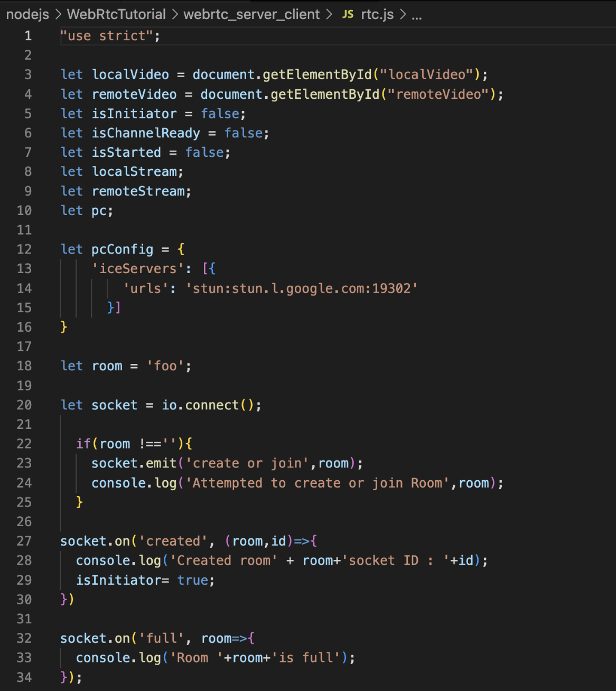Click the if keyword on line 22
Image resolution: width=616 pixels, height=691 pixels.
click(83, 444)
